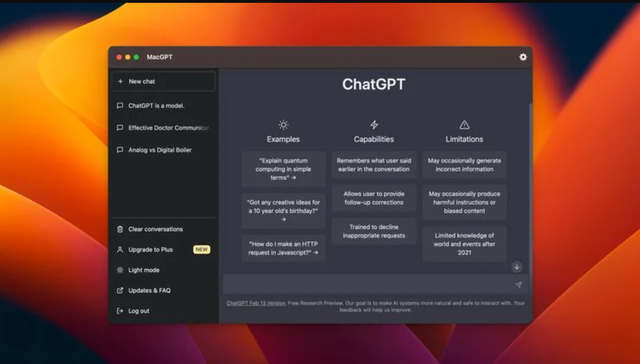Screen dimensions: 640x364
Task: Click the Examples column heading
Action: 283,139
